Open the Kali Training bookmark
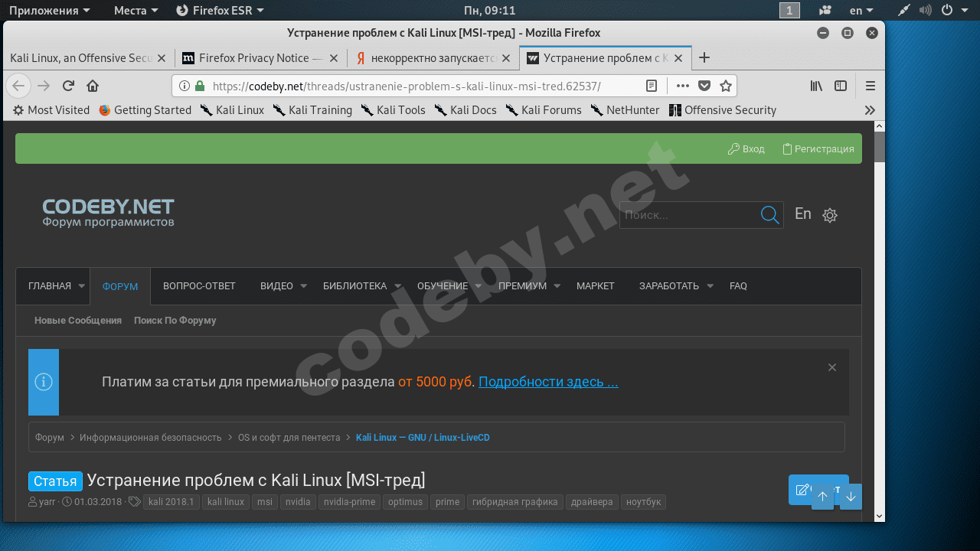The image size is (980, 551). [x=312, y=110]
